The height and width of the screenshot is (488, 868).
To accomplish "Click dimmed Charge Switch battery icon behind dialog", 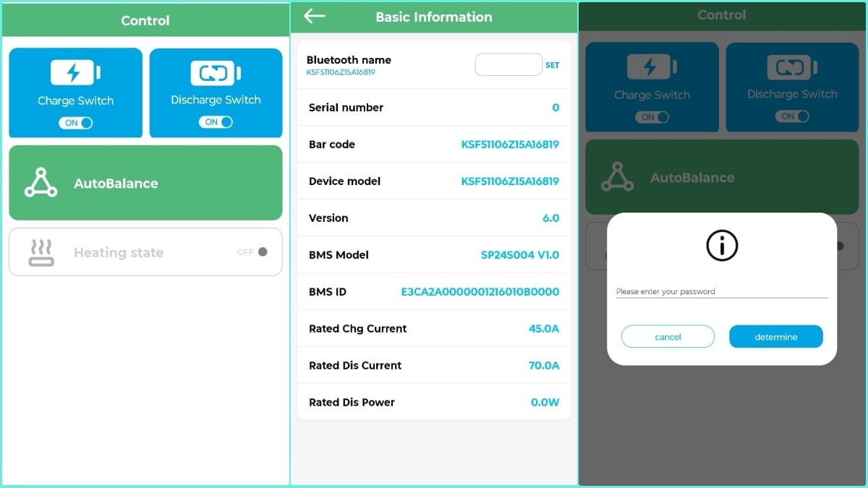I will [x=652, y=68].
